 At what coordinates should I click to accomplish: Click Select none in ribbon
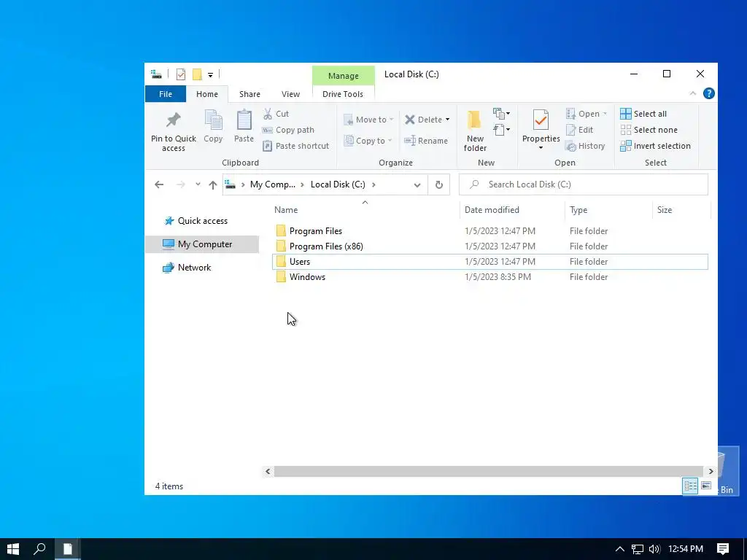point(649,130)
